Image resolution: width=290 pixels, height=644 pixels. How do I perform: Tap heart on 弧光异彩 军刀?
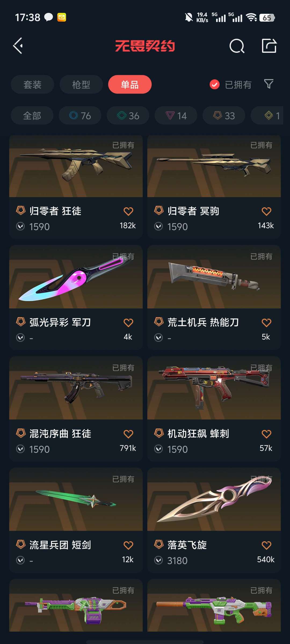128,323
